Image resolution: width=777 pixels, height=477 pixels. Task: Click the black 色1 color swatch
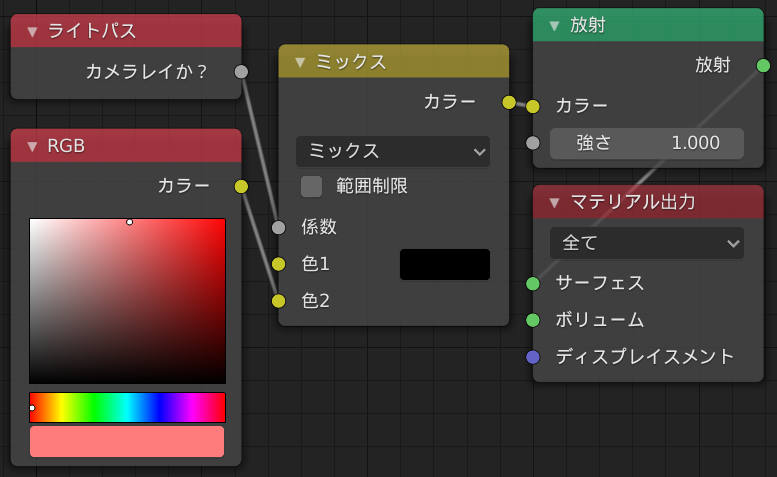point(445,265)
